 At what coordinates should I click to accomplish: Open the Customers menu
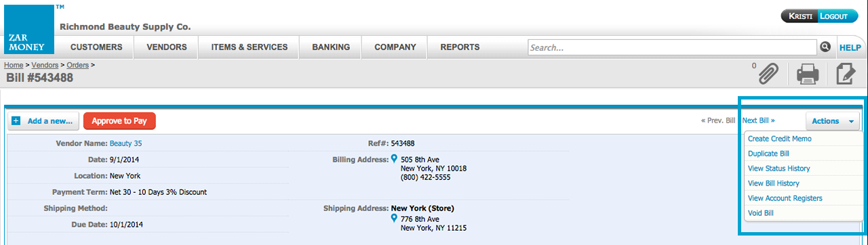pos(96,47)
